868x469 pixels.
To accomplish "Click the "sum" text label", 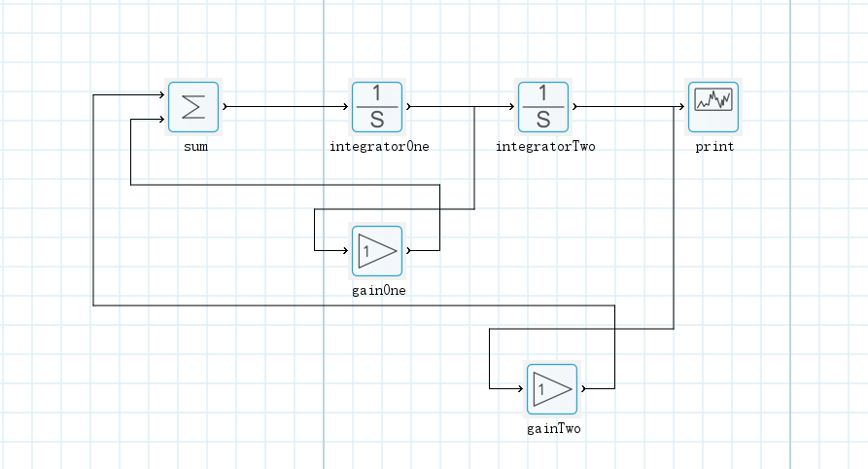I will click(195, 147).
